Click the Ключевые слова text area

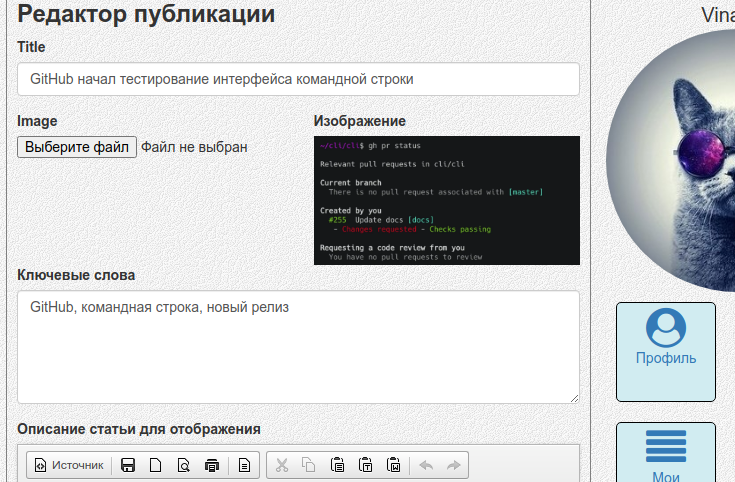coord(299,347)
